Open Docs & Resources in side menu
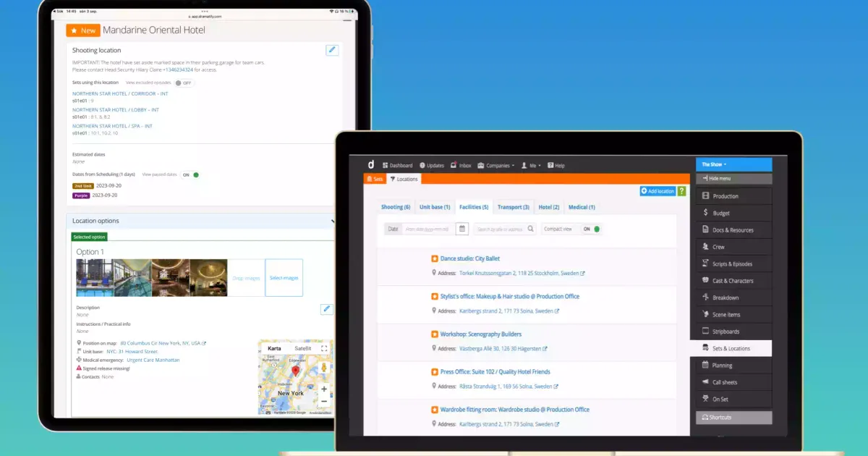The height and width of the screenshot is (456, 868). click(734, 230)
